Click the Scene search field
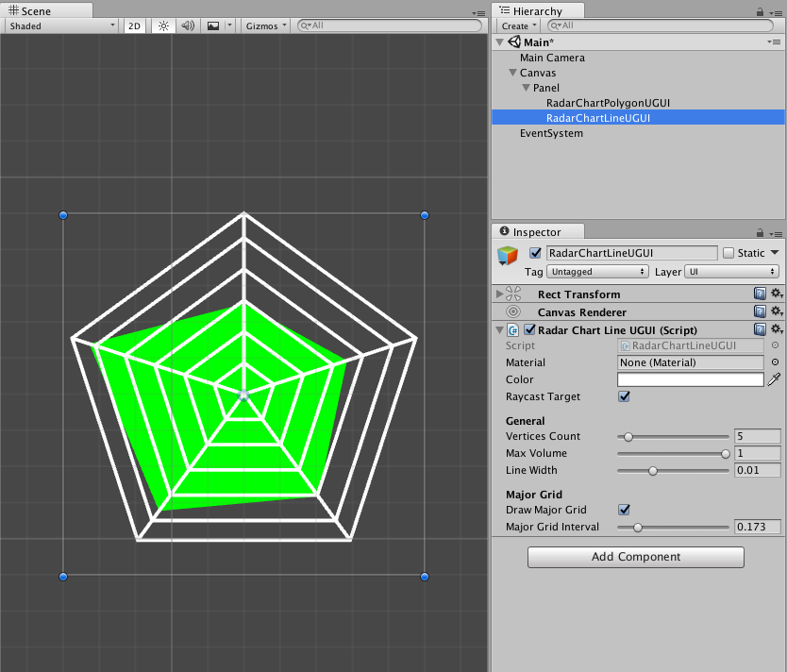 (x=390, y=25)
